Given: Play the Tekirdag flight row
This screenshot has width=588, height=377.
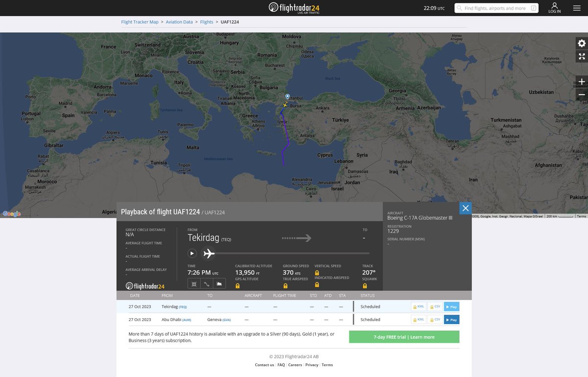Looking at the screenshot, I should click(452, 306).
